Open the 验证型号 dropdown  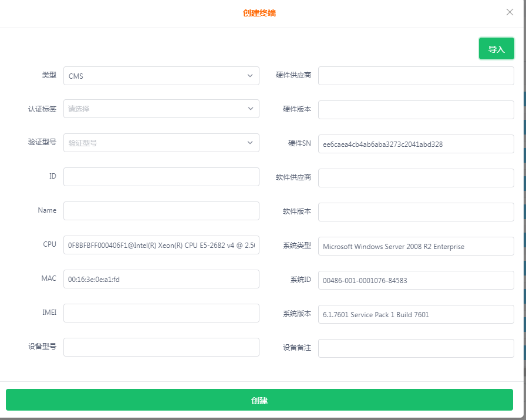161,143
